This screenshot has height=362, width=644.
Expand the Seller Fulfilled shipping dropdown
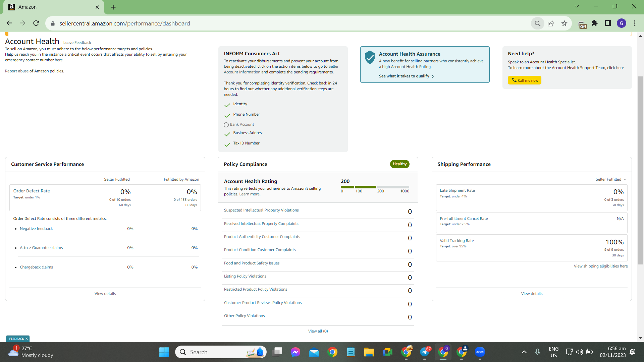click(x=611, y=179)
